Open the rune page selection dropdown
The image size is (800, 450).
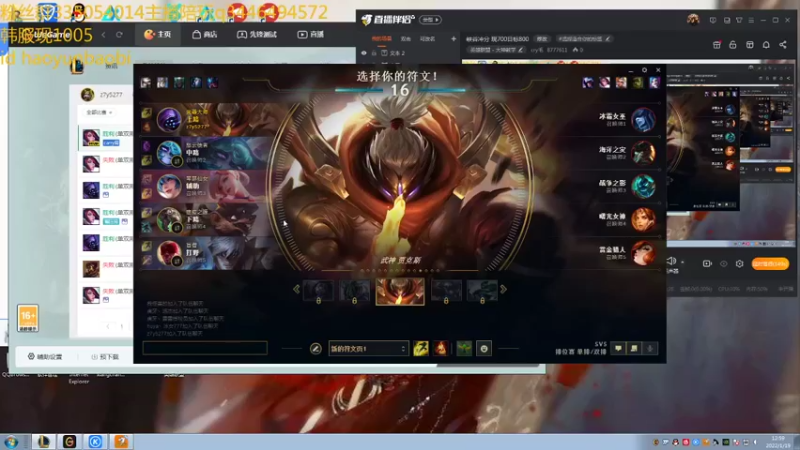tap(368, 348)
